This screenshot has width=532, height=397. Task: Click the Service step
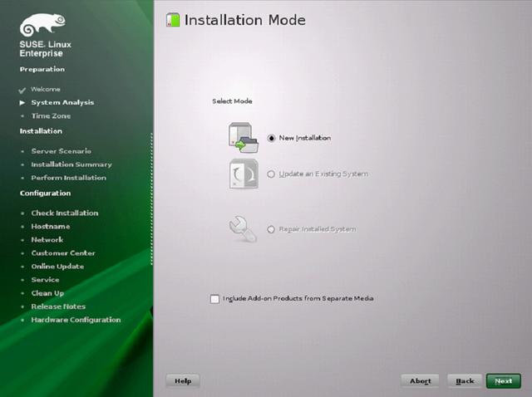pos(45,280)
